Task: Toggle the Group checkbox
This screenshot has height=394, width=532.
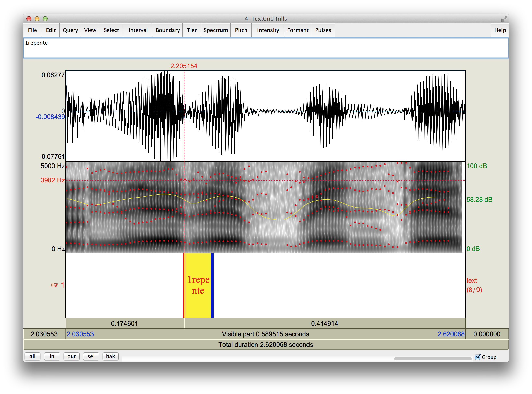Action: tap(477, 357)
